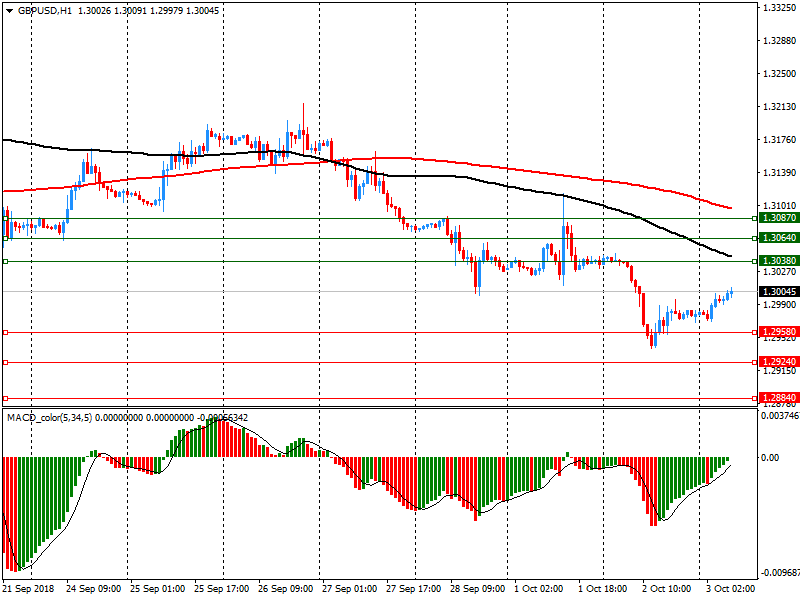Click the 1 Oct 18:00 time axis label
Image resolution: width=800 pixels, height=600 pixels.
click(x=601, y=589)
